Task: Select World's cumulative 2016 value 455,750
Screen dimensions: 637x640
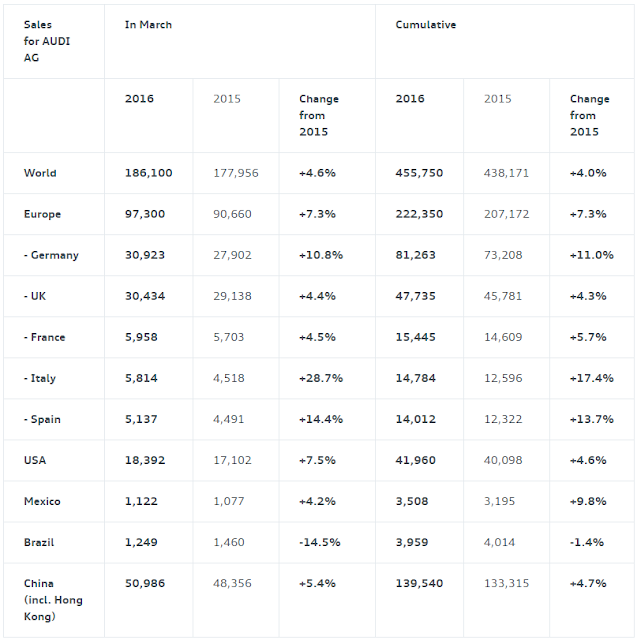Action: [419, 173]
